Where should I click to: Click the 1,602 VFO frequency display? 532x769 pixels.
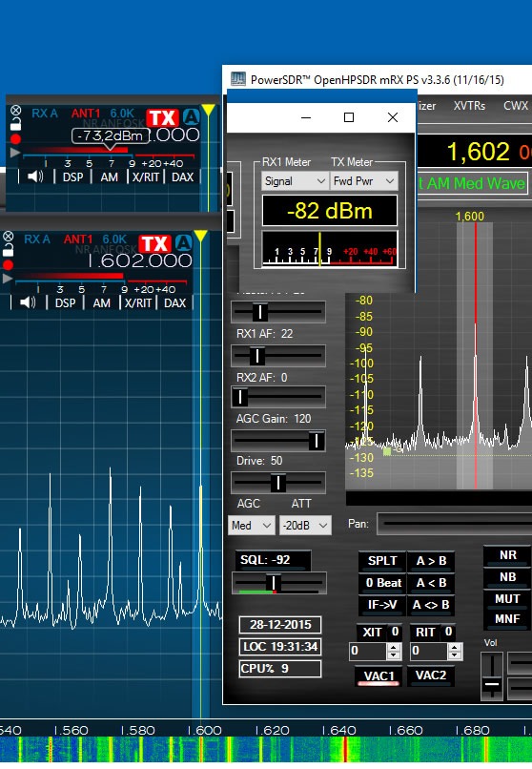479,152
